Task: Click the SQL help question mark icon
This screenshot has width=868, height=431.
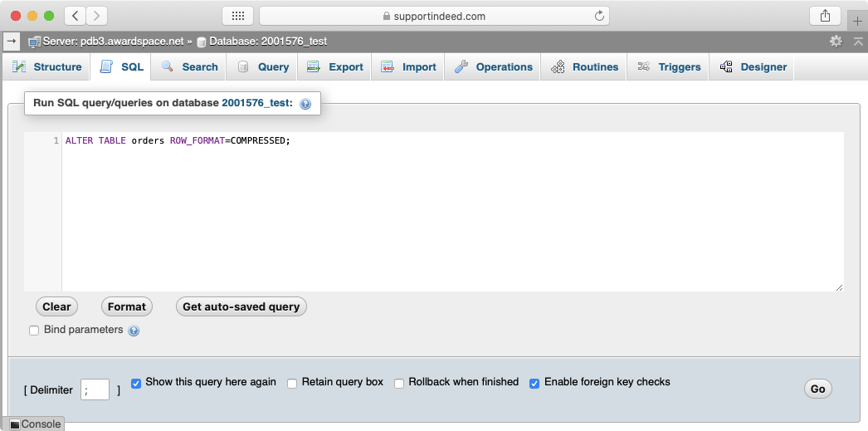Action: 305,104
